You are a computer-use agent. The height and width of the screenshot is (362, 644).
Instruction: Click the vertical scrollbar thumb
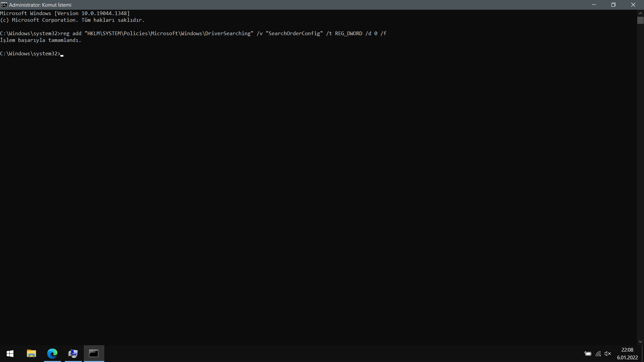pyautogui.click(x=640, y=20)
